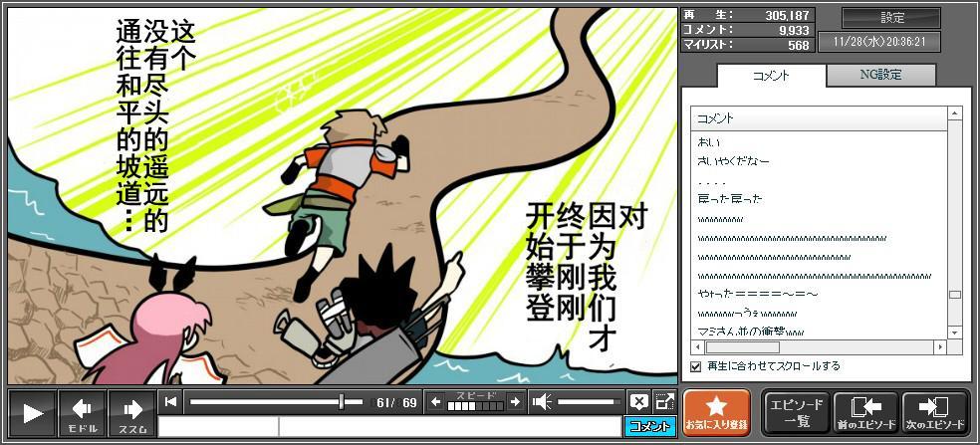
Task: Toggle auto-scroll with playback checkbox
Action: tap(696, 366)
